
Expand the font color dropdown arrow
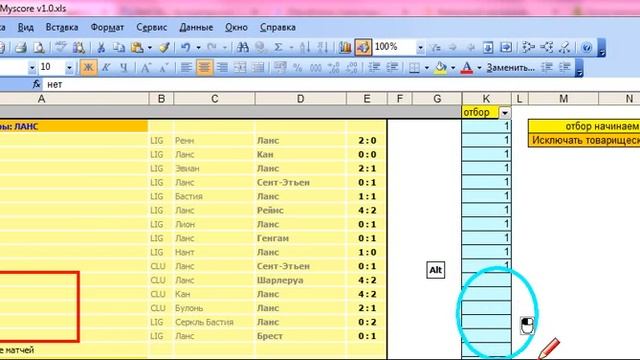click(x=479, y=68)
